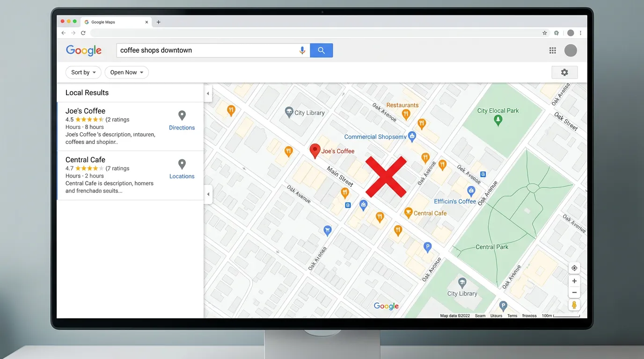Start voice search with the microphone icon

click(x=302, y=50)
